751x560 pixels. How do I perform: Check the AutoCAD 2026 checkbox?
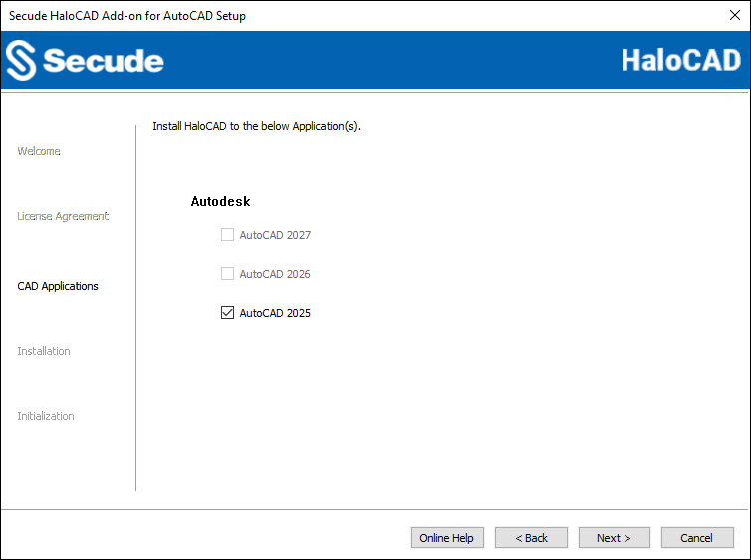pyautogui.click(x=227, y=274)
